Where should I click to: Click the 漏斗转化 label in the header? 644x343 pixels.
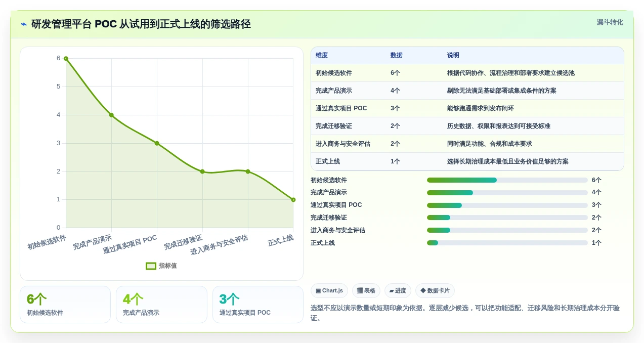(610, 22)
